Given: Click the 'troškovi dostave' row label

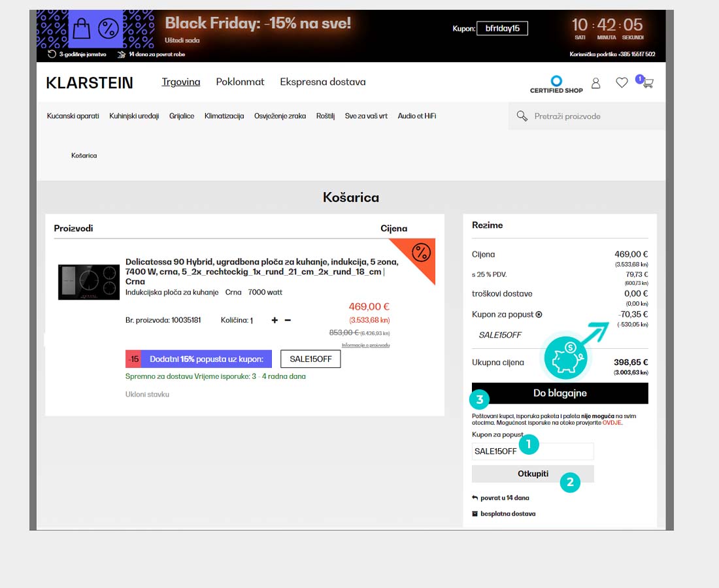Looking at the screenshot, I should tap(502, 294).
